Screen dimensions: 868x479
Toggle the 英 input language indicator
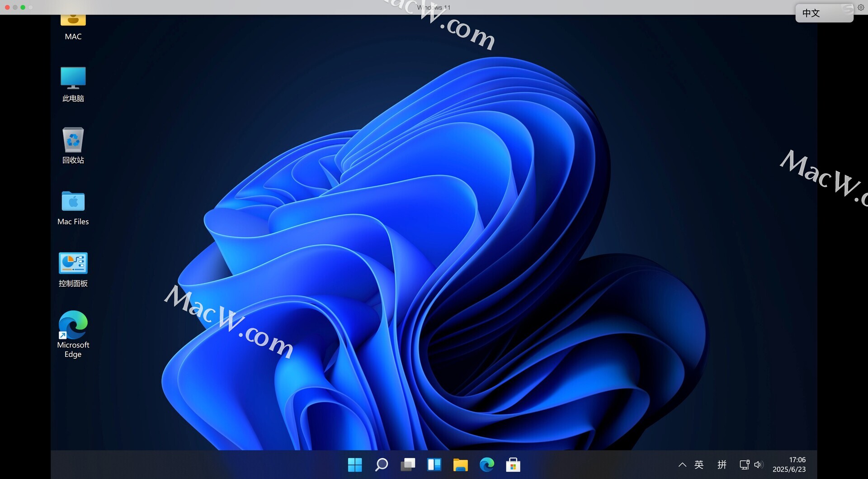point(699,465)
